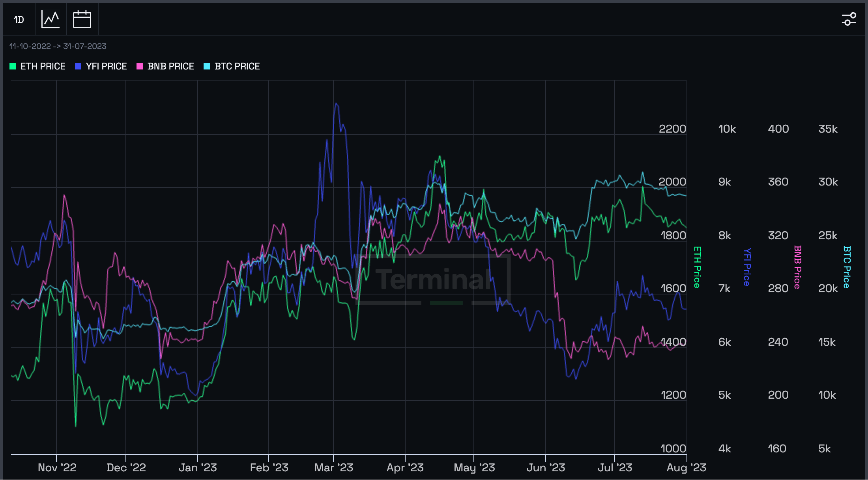Viewport: 868px width, 480px height.
Task: Click the green ETH PRICE color swatch
Action: click(13, 66)
